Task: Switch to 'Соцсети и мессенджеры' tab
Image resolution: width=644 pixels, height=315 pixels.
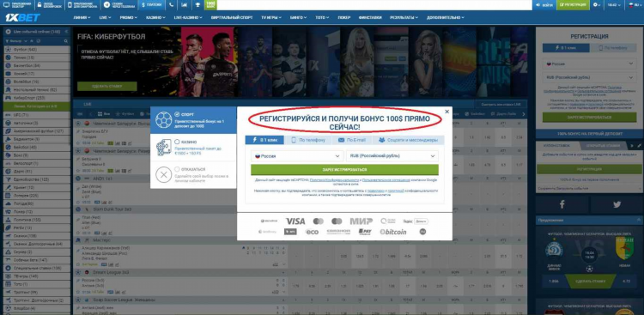Action: [x=408, y=140]
